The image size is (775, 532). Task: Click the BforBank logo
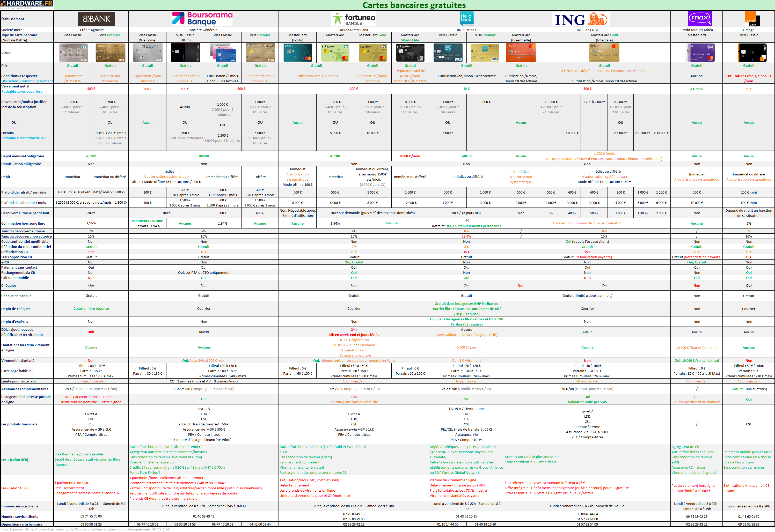(96, 19)
